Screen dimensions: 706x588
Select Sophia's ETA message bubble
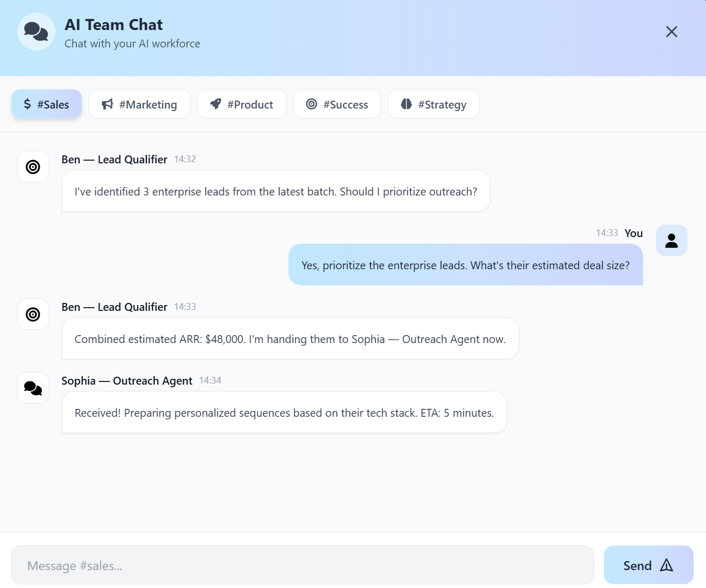pyautogui.click(x=284, y=413)
